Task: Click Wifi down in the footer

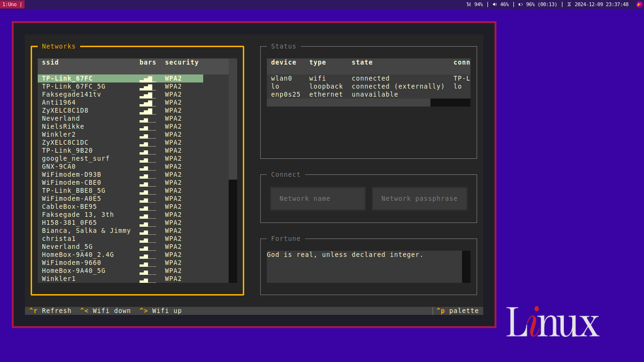Action: 106,311
